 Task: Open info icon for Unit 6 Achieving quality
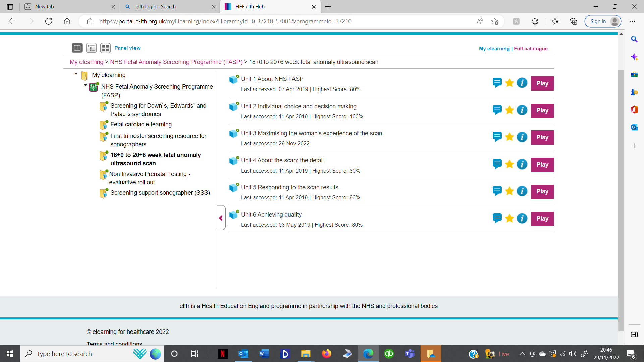click(522, 218)
